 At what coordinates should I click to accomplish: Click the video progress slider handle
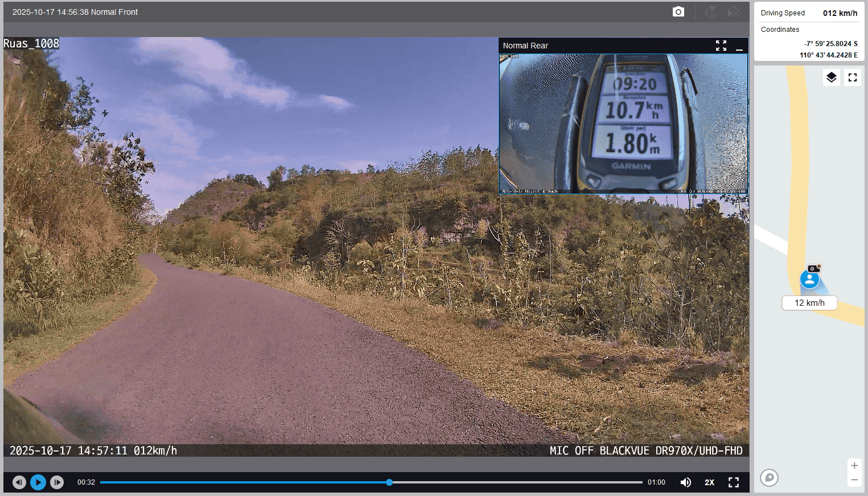tap(389, 482)
